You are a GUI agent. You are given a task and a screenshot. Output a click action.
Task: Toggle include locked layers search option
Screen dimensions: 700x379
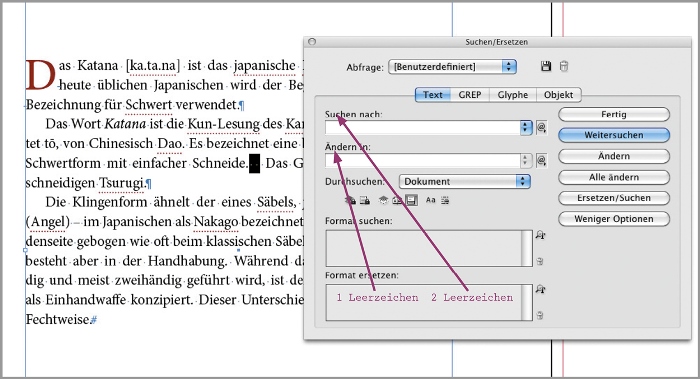click(350, 200)
